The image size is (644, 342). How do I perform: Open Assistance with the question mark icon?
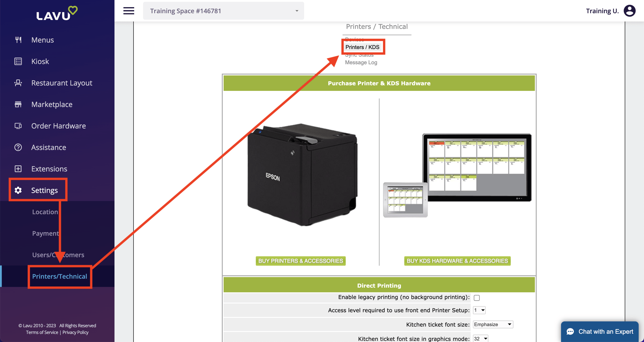[x=18, y=147]
